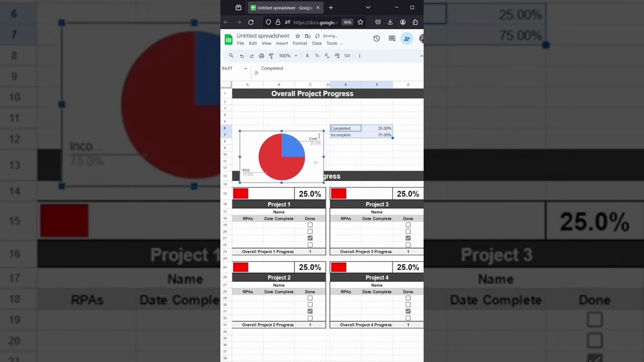This screenshot has width=644, height=362.
Task: Open the 123 more formats menu
Action: tap(347, 56)
